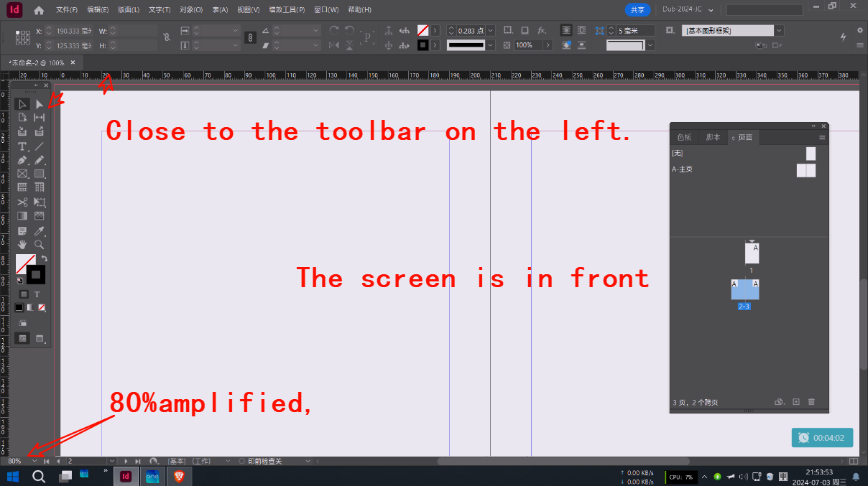Open the page number dropdown at bottom
The width and height of the screenshot is (868, 486).
click(x=111, y=461)
